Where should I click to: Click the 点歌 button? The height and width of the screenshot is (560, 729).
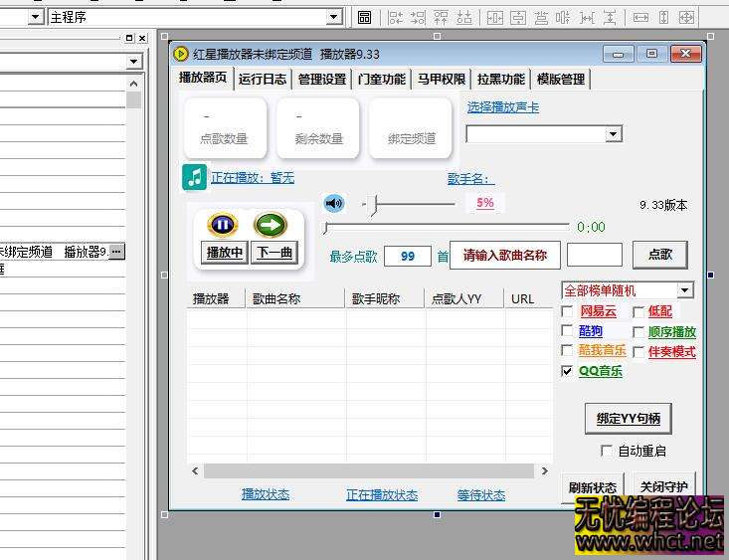(x=659, y=255)
